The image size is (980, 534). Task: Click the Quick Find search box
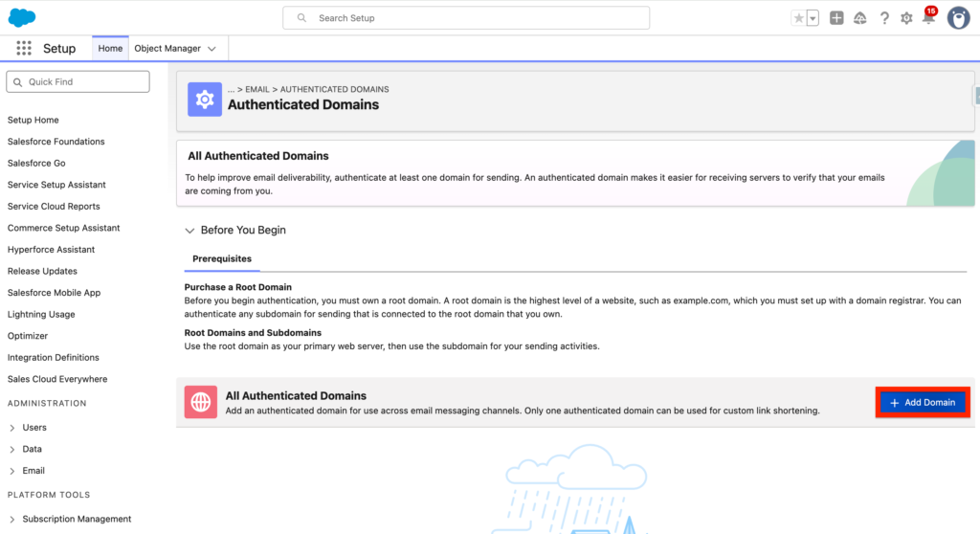coord(78,82)
